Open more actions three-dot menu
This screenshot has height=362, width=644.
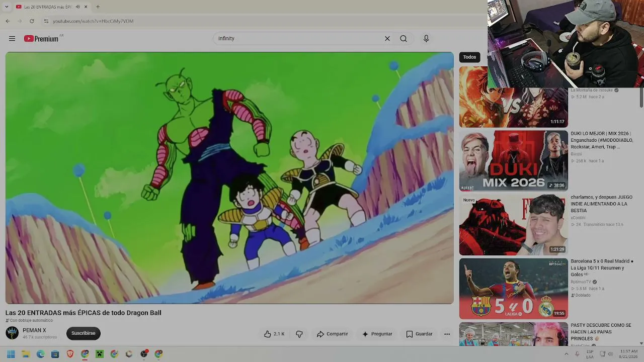(447, 334)
